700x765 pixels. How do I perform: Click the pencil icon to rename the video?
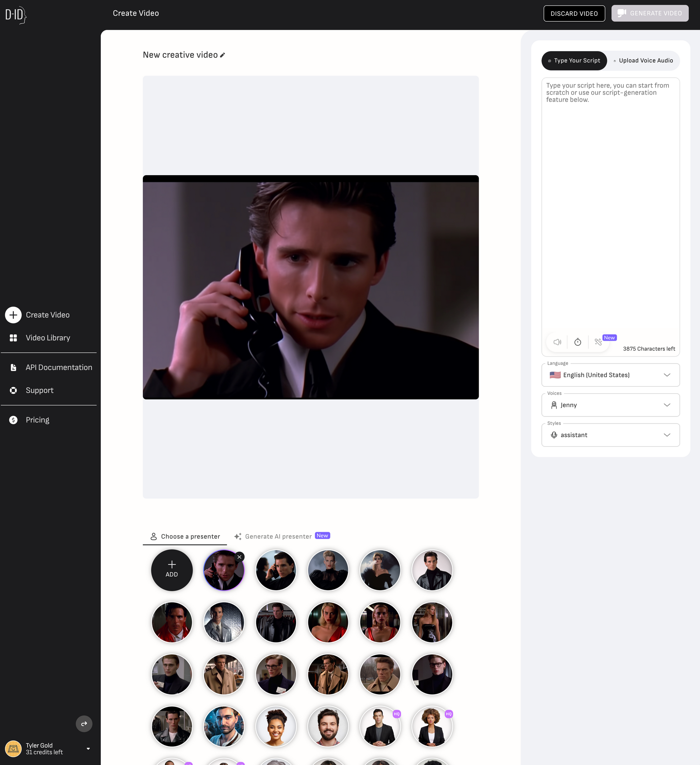223,55
